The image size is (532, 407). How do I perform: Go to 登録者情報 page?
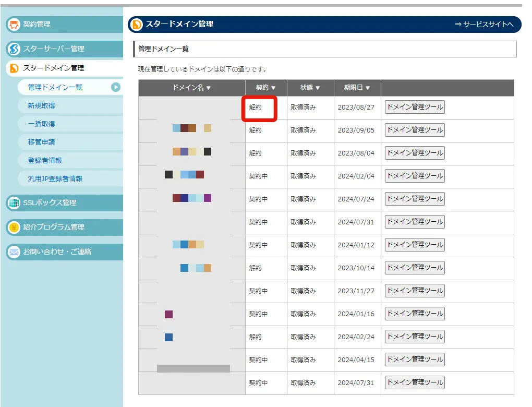coord(45,160)
